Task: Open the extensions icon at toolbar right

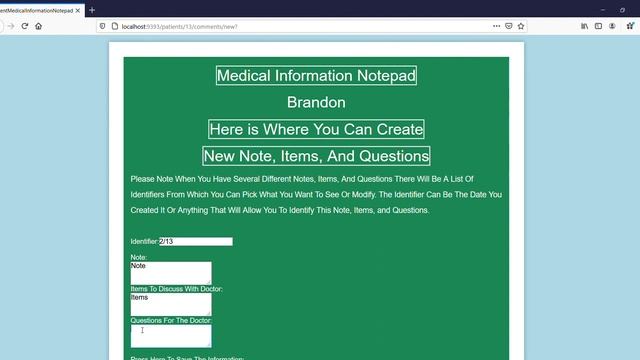Action: pyautogui.click(x=630, y=26)
